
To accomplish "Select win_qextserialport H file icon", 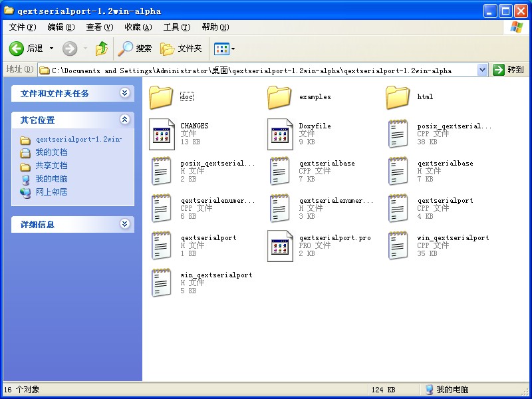I will coord(161,283).
